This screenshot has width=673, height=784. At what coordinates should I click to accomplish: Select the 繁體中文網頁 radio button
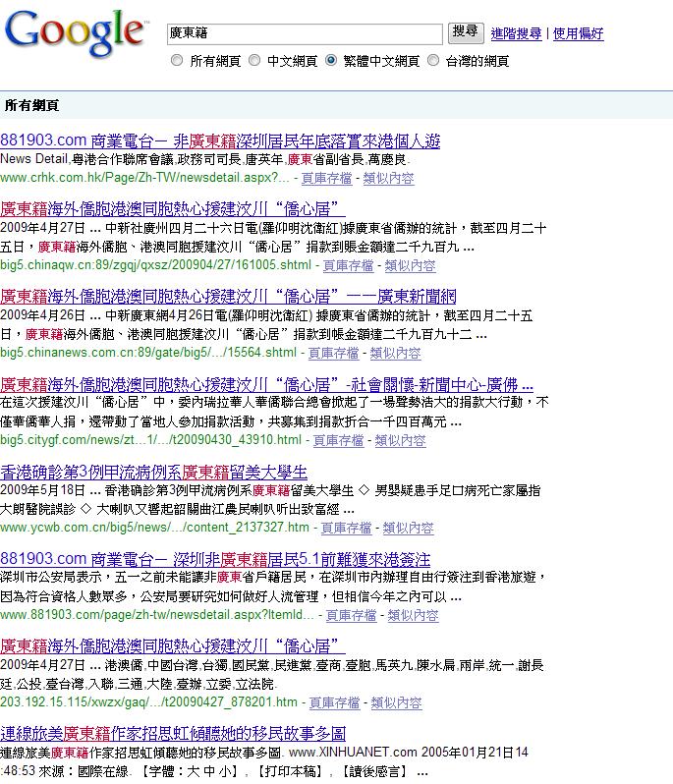click(x=331, y=61)
